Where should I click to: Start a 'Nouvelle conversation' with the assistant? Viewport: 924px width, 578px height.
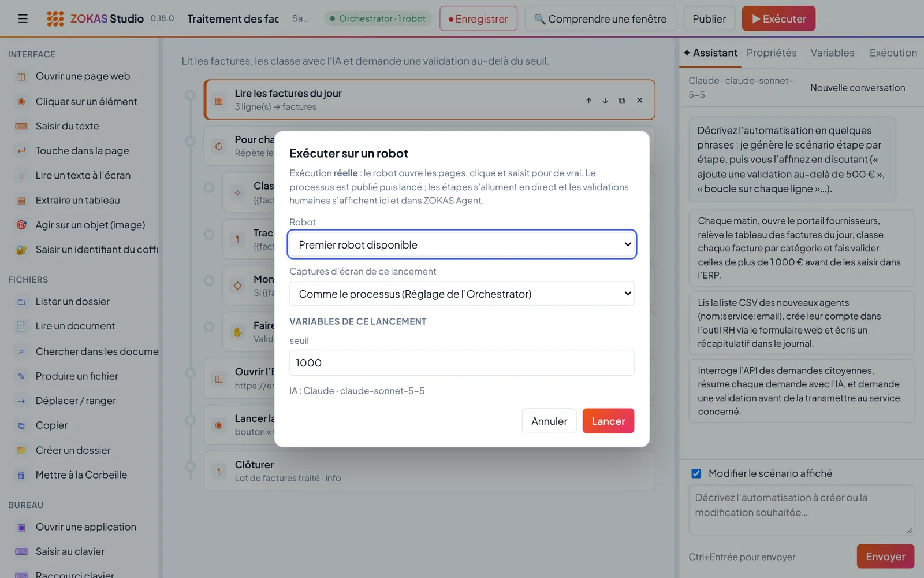(x=858, y=88)
